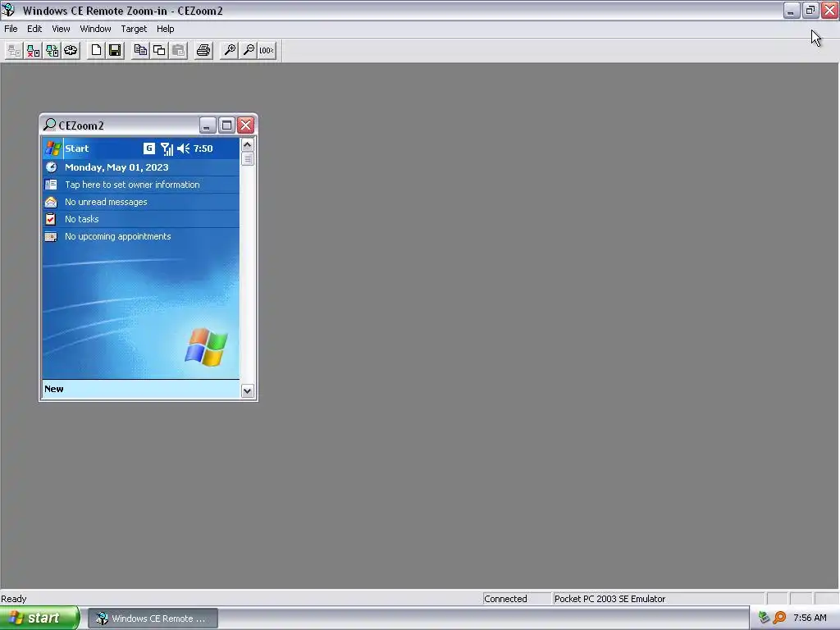Screen dimensions: 840x630
Task: Click the scroll up arrow in CEZoom2 window
Action: [247, 144]
